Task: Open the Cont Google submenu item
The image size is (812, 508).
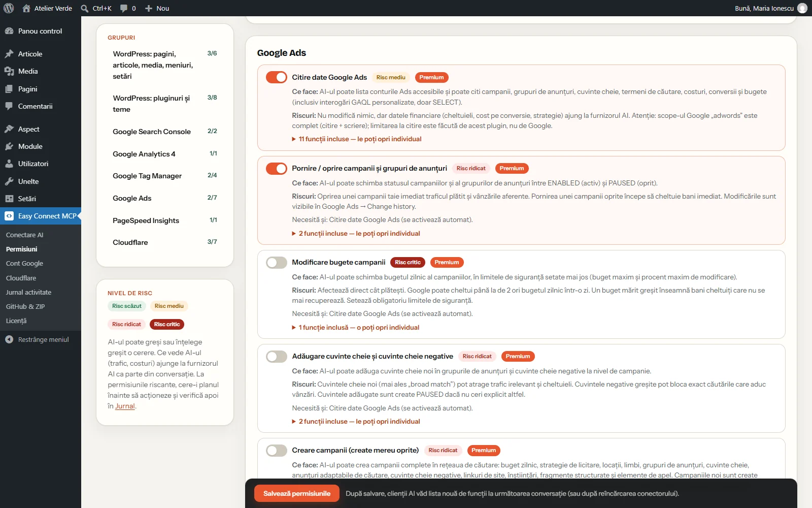Action: click(x=24, y=263)
